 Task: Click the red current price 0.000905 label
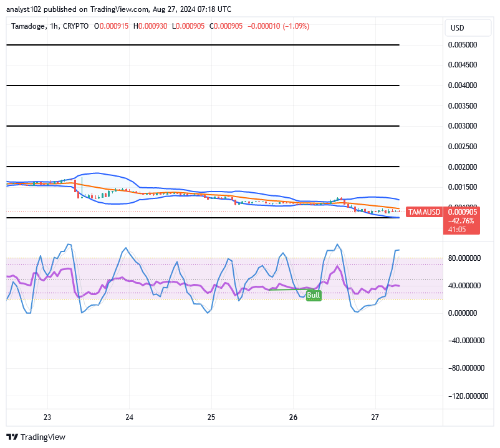pos(461,212)
